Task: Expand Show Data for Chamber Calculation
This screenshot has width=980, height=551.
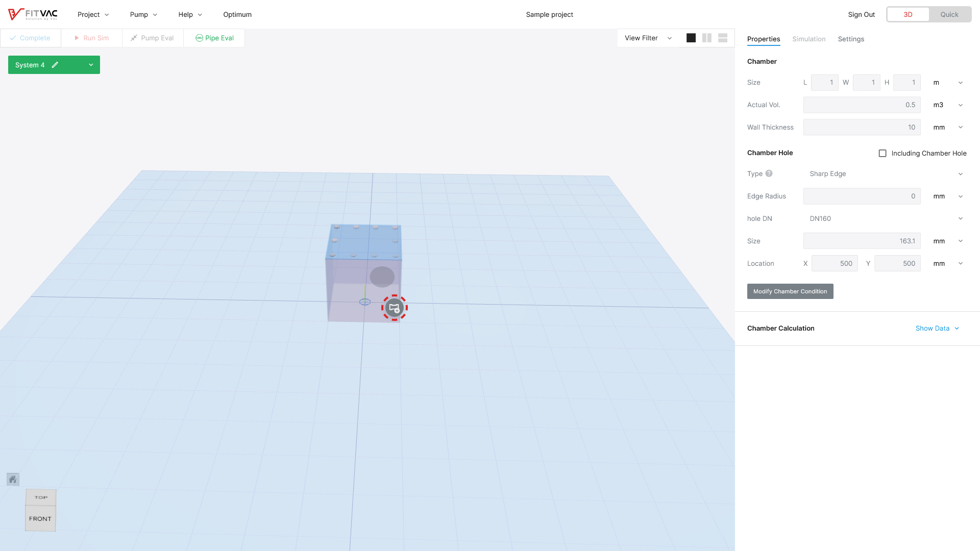Action: [x=937, y=328]
